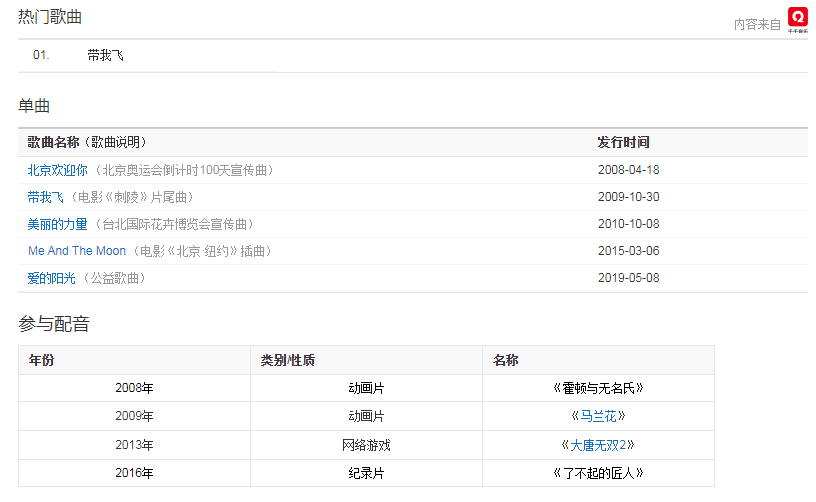Click the release date 2008-04-18
816x502 pixels.
(628, 170)
